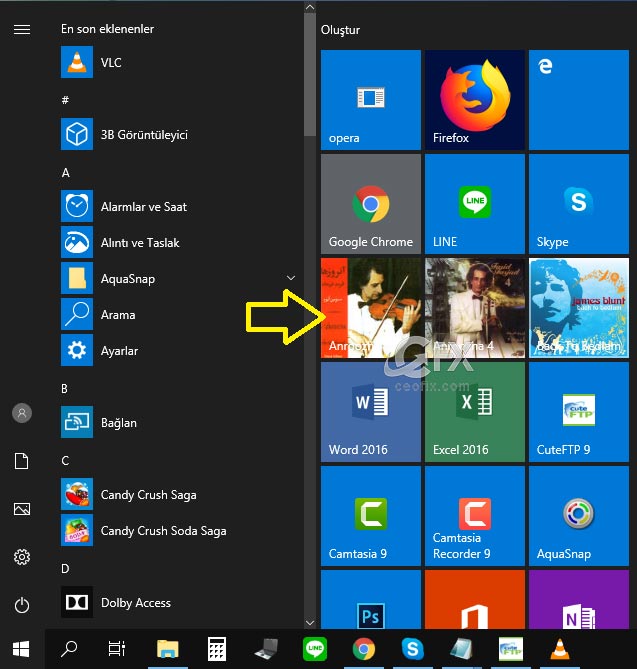Open the LINE tile
This screenshot has width=637, height=669.
(x=475, y=204)
